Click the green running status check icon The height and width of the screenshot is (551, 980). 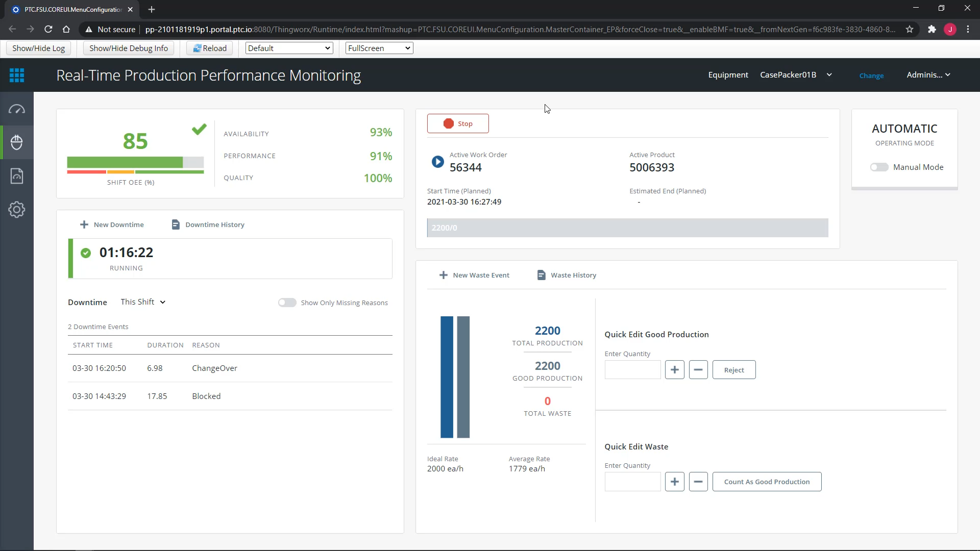(x=86, y=253)
